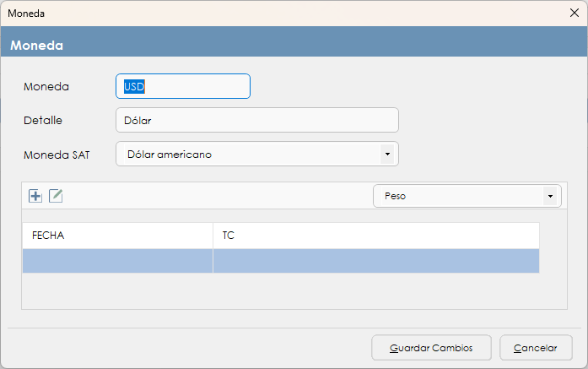
Task: Click the blue Moneda header banner
Action: (294, 45)
